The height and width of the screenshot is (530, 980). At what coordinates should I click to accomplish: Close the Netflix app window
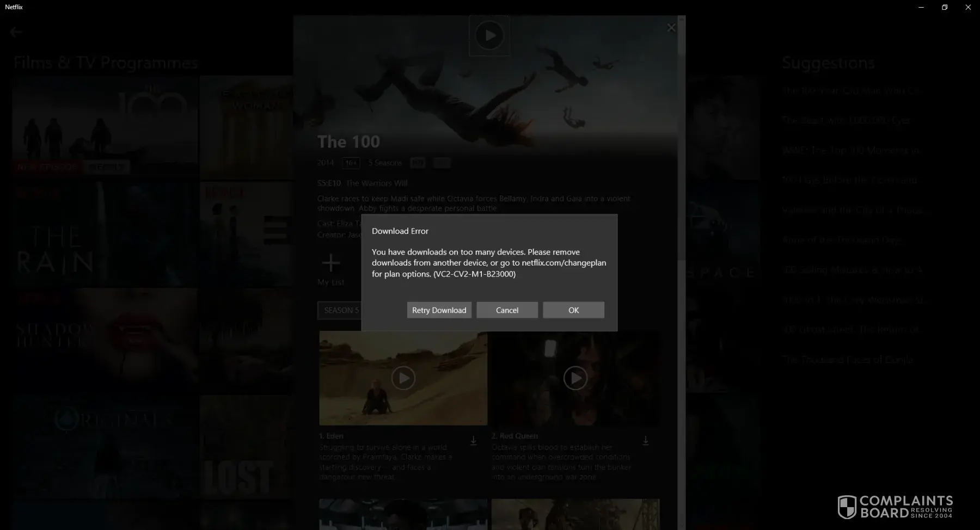pyautogui.click(x=968, y=7)
